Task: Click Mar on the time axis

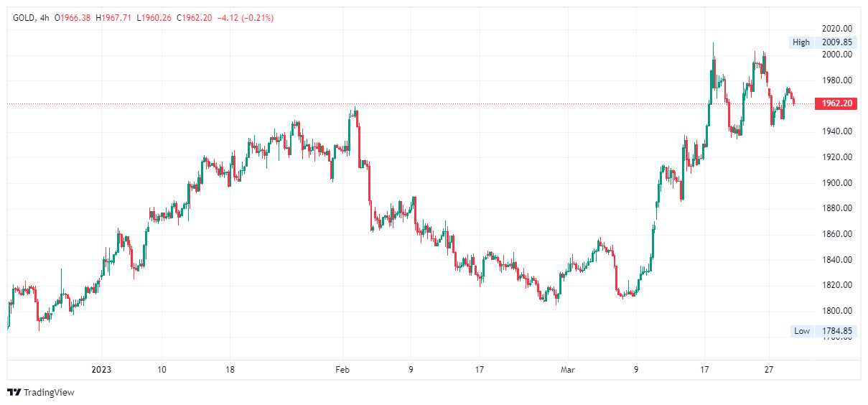Action: 569,370
